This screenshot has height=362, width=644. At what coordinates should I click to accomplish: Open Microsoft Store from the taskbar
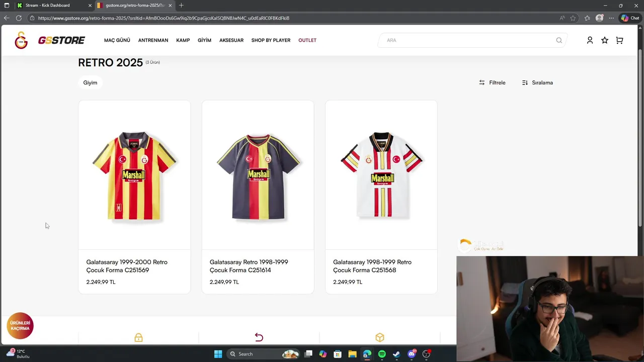[x=338, y=354]
